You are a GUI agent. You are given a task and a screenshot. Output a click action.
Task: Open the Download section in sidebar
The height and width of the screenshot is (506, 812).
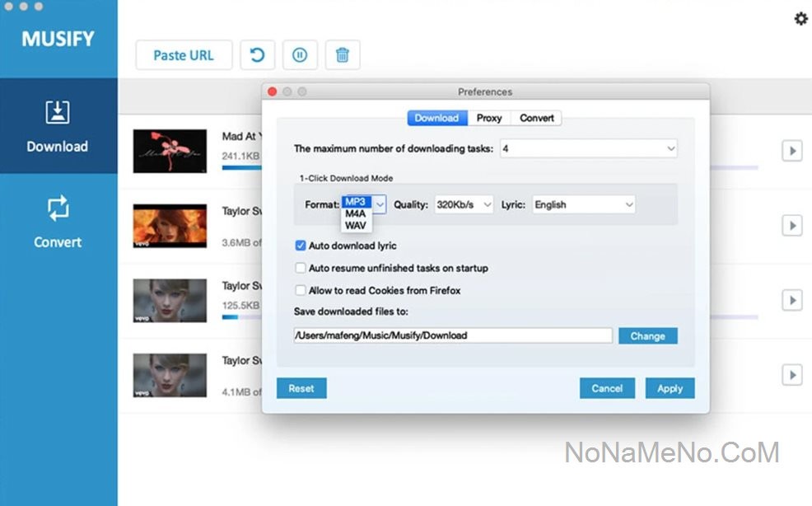57,127
